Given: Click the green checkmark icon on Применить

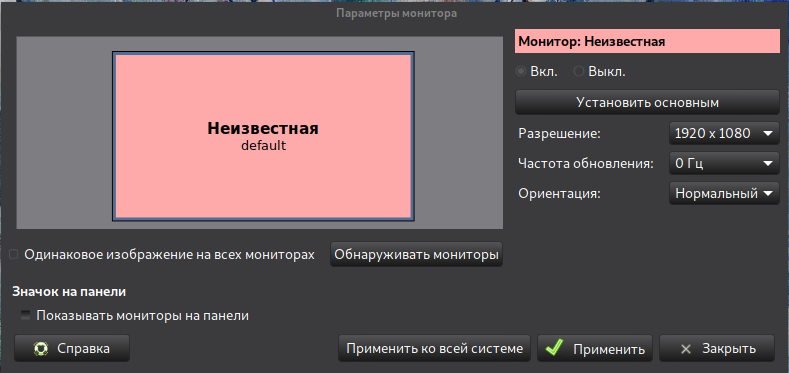Looking at the screenshot, I should tap(554, 348).
